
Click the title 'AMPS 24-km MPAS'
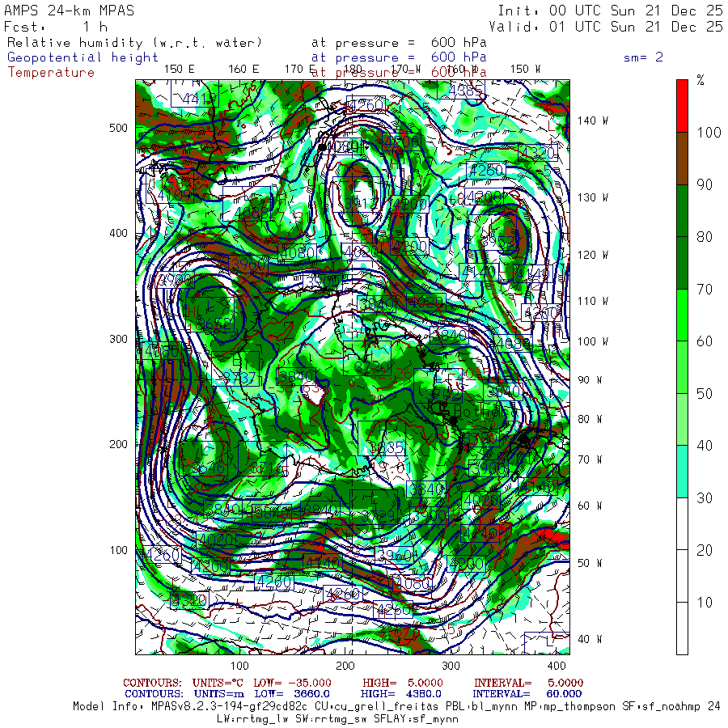(x=69, y=11)
